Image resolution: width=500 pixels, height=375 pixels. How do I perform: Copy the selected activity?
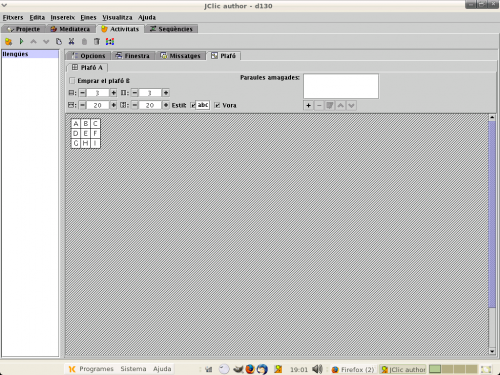click(x=59, y=41)
